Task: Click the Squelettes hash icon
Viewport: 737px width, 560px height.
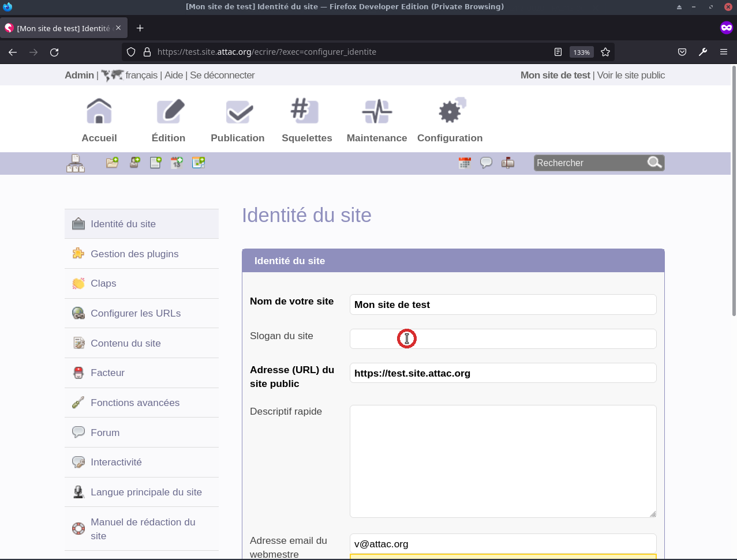Action: [305, 111]
